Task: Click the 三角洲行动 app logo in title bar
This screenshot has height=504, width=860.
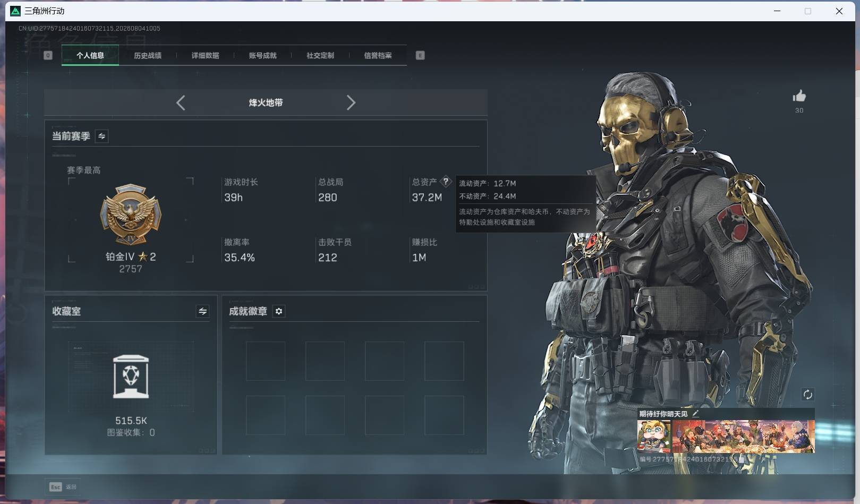Action: point(15,11)
